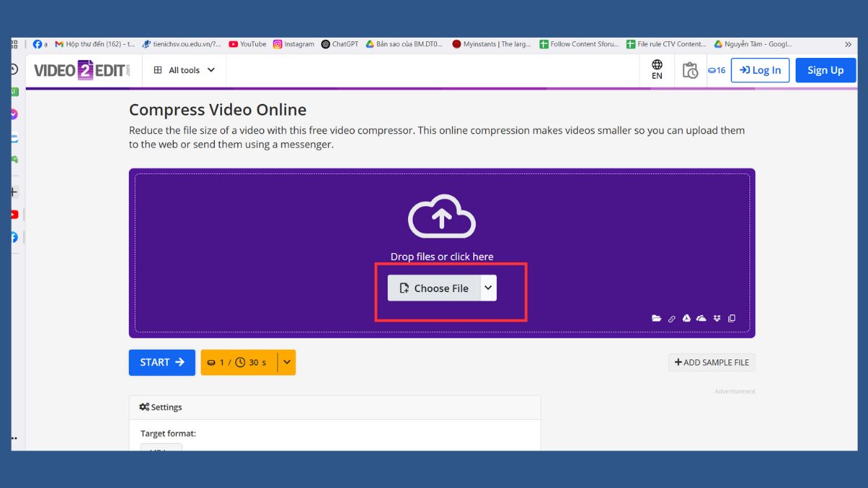Click the Settings panel header
The image size is (868, 488).
point(335,407)
